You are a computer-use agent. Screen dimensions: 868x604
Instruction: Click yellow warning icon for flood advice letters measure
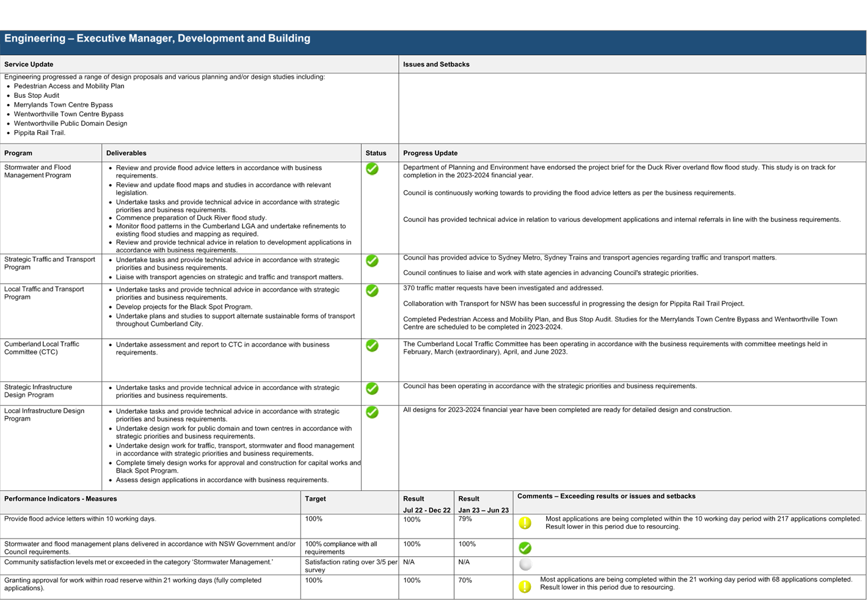[x=525, y=523]
